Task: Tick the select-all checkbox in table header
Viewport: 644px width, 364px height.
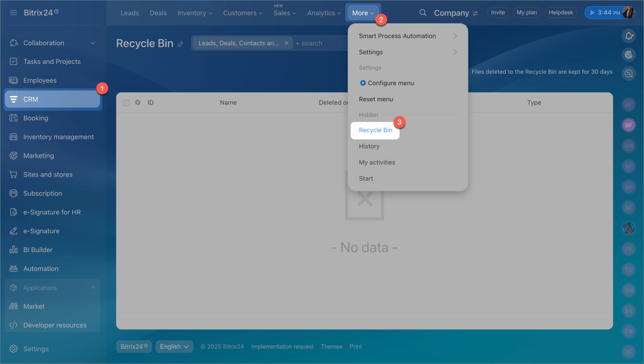Action: coord(126,103)
